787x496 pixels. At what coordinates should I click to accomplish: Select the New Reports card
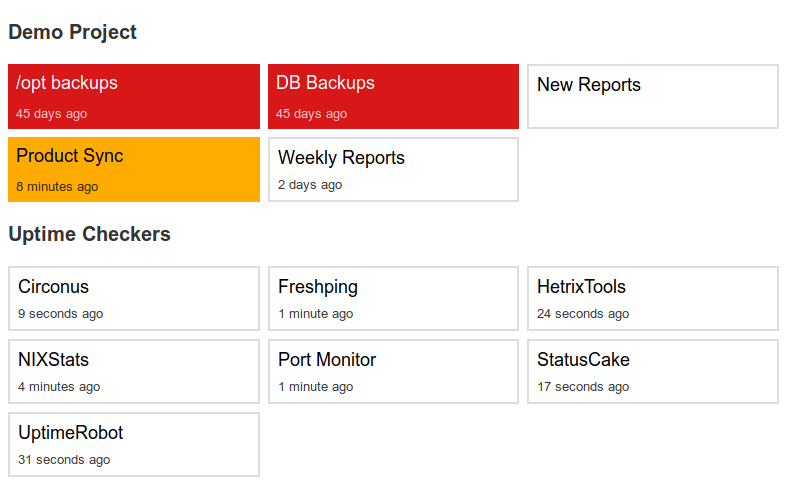pos(652,96)
